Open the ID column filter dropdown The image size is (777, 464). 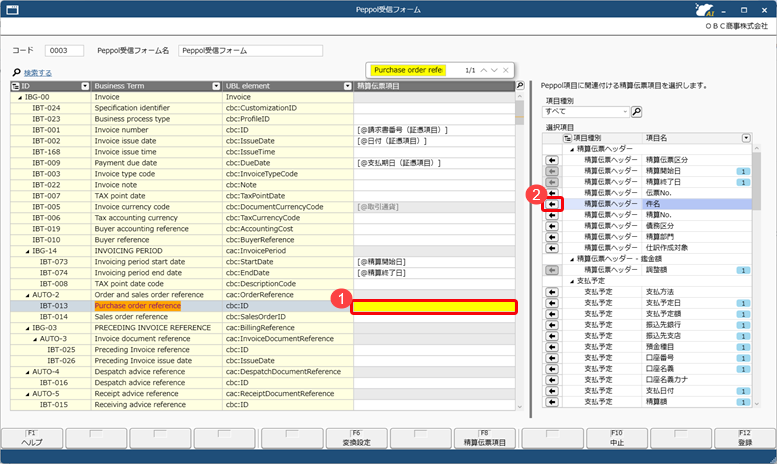tap(85, 86)
